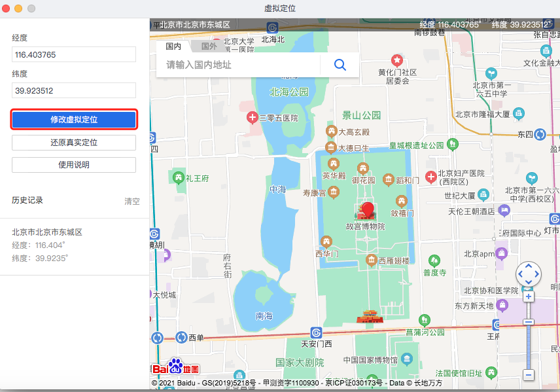The image size is (560, 392).
Task: Click the 请输入国内地址 search box
Action: (238, 65)
